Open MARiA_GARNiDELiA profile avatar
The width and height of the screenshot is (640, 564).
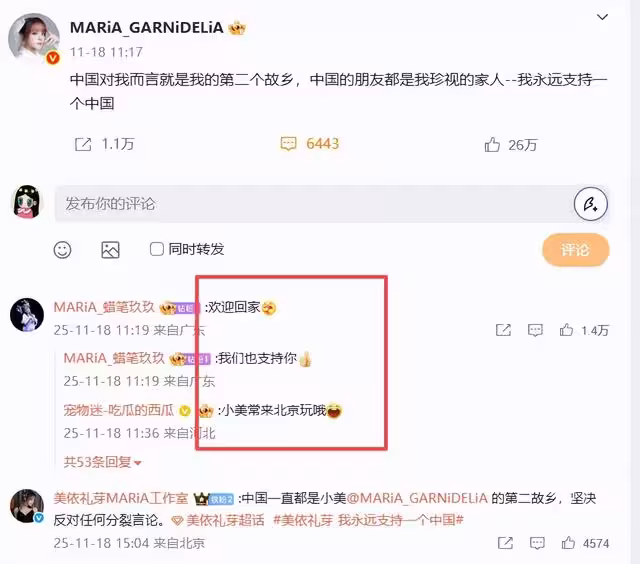[x=34, y=39]
